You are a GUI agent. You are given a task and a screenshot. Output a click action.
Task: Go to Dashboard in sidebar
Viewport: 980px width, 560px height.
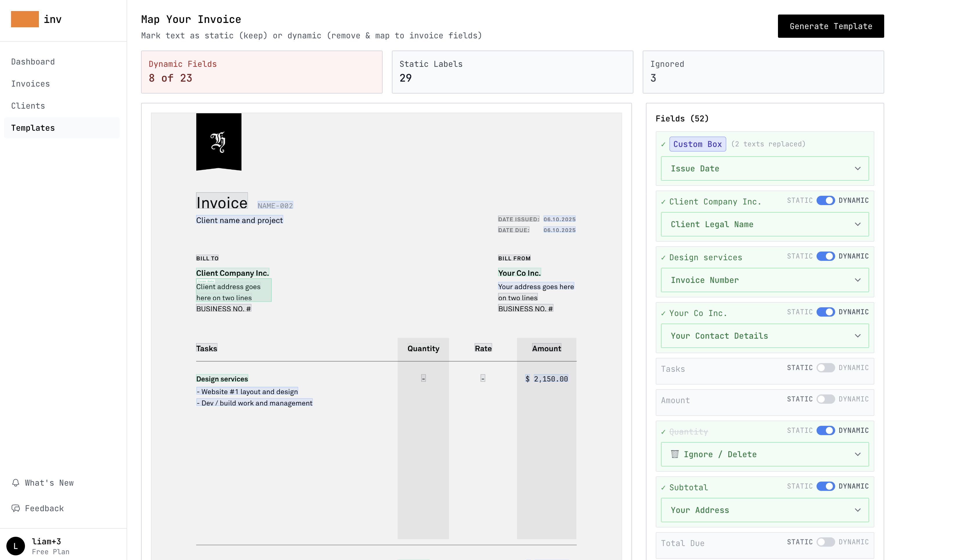tap(33, 62)
